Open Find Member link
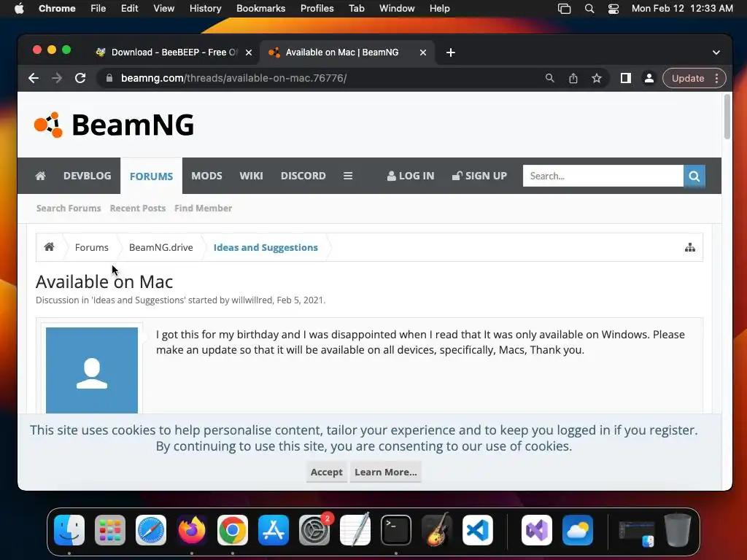This screenshot has width=747, height=560. (203, 208)
